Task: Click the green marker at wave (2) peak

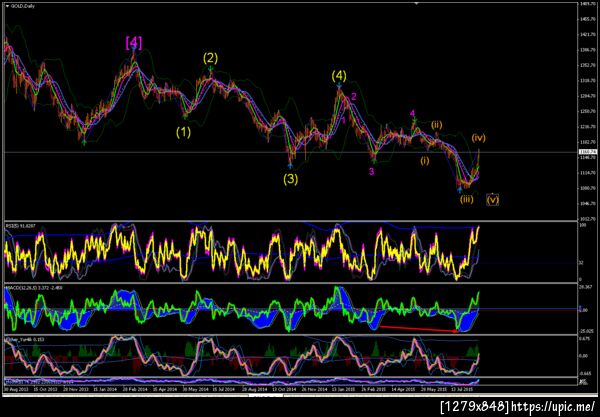Action: [x=211, y=68]
